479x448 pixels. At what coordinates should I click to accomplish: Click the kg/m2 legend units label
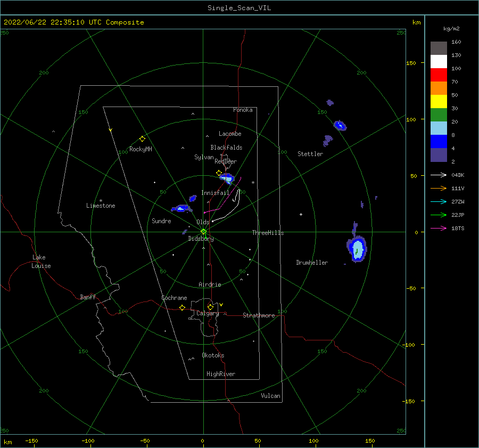tap(451, 29)
